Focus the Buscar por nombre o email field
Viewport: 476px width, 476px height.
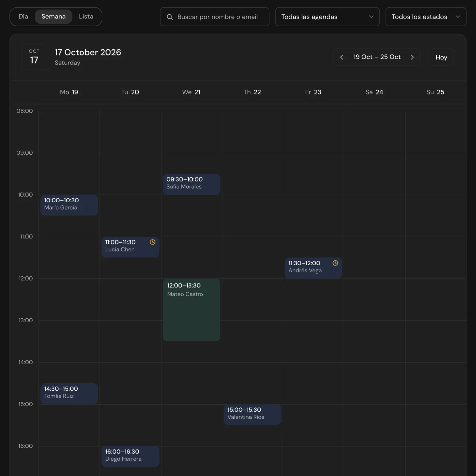(x=215, y=17)
